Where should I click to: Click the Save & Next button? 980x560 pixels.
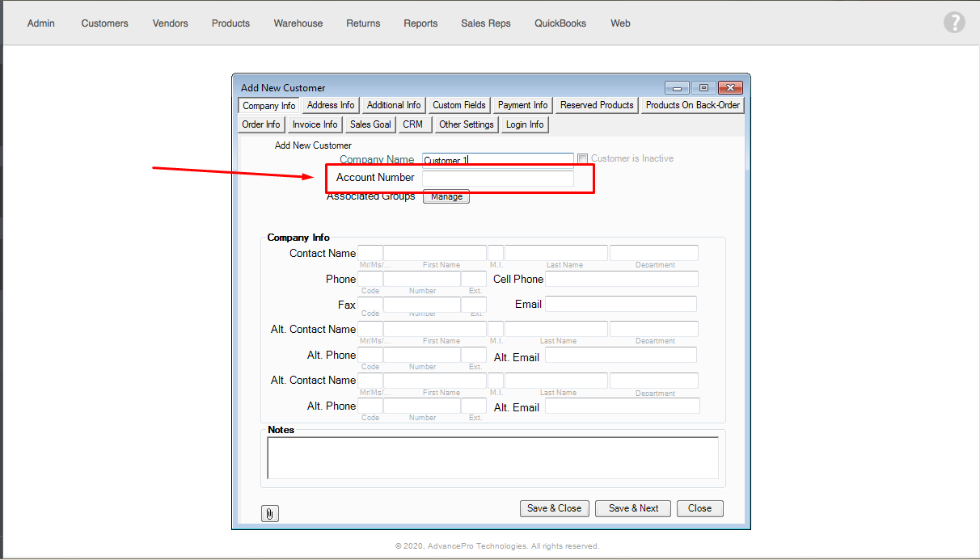[633, 508]
